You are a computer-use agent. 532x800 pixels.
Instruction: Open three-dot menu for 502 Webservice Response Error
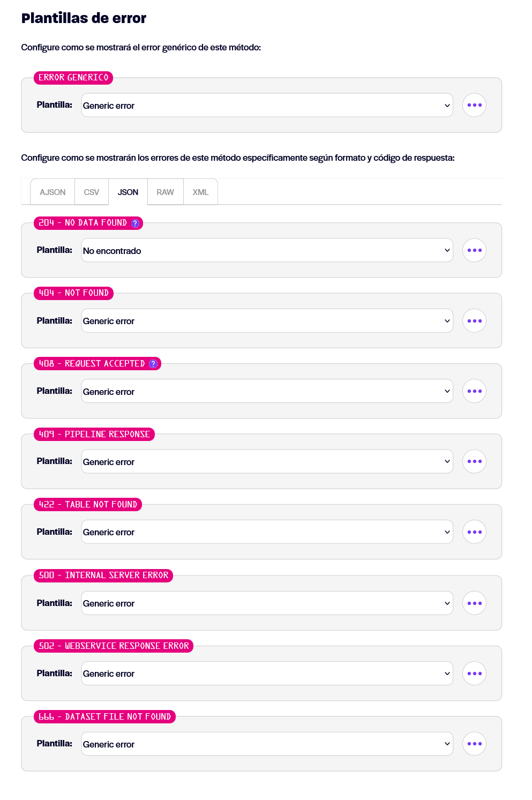[x=474, y=674]
